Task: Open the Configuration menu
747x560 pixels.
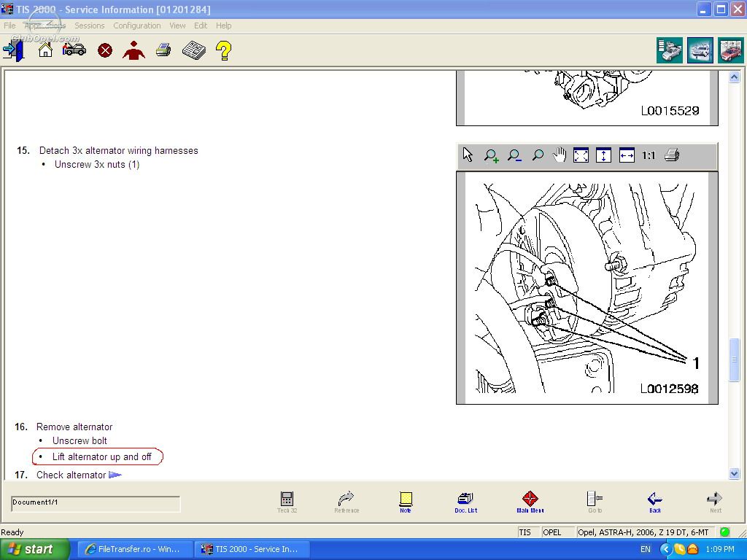Action: click(136, 26)
